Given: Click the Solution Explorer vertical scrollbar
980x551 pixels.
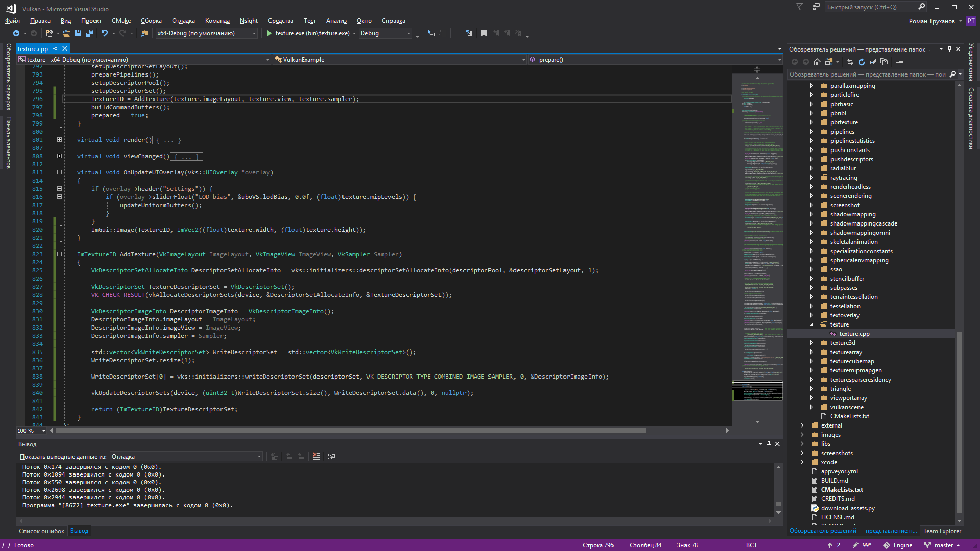Looking at the screenshot, I should tap(959, 423).
